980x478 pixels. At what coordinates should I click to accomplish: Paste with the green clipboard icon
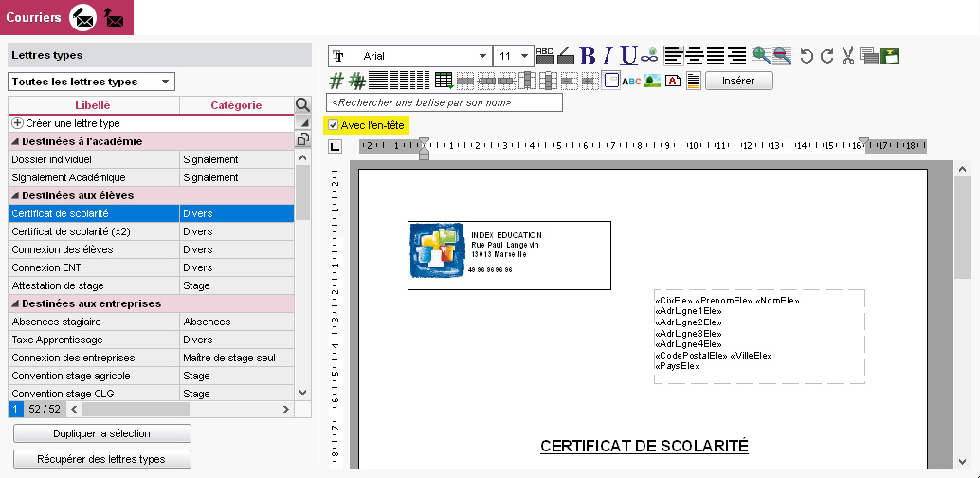tap(889, 56)
